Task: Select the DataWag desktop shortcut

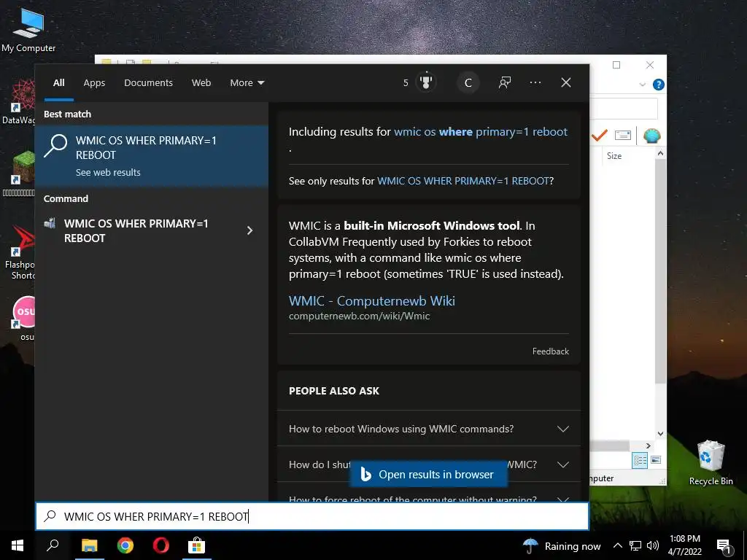Action: (18, 102)
